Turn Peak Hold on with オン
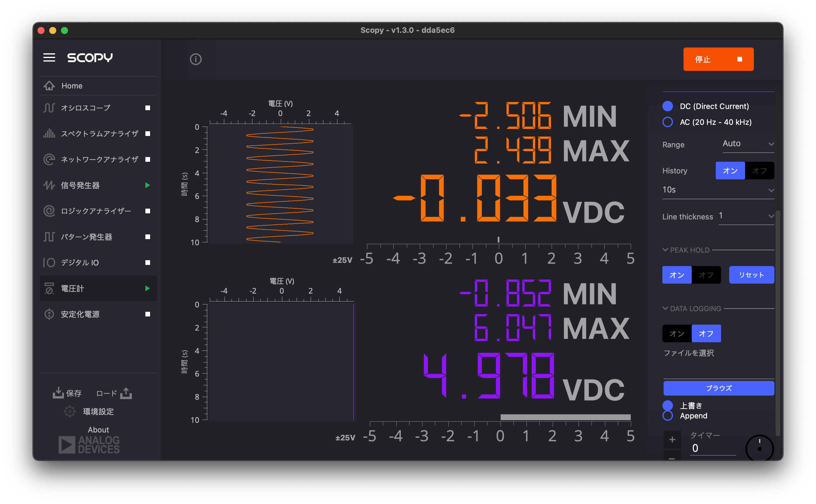Viewport: 816px width, 504px height. coord(677,275)
